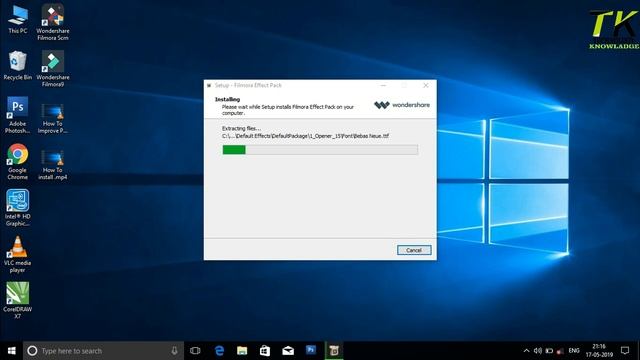Select the How To Improve P... video file
640x360 pixels.
point(53,118)
